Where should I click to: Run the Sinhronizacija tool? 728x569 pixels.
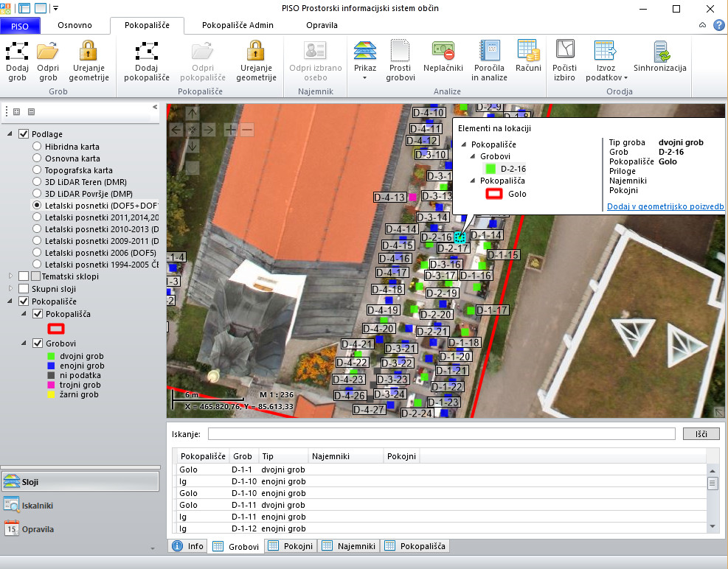662,57
